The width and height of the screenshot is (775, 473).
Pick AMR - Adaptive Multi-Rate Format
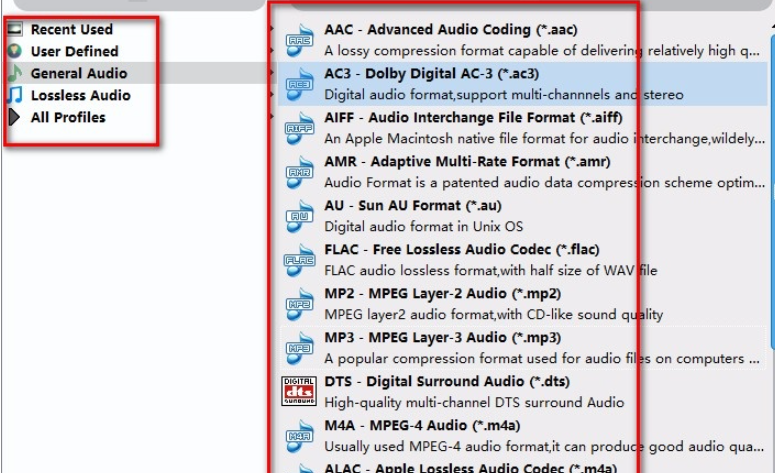pos(468,162)
